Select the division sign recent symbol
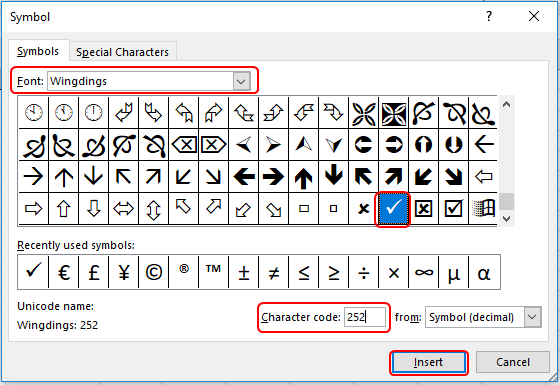The width and height of the screenshot is (560, 385). (364, 272)
